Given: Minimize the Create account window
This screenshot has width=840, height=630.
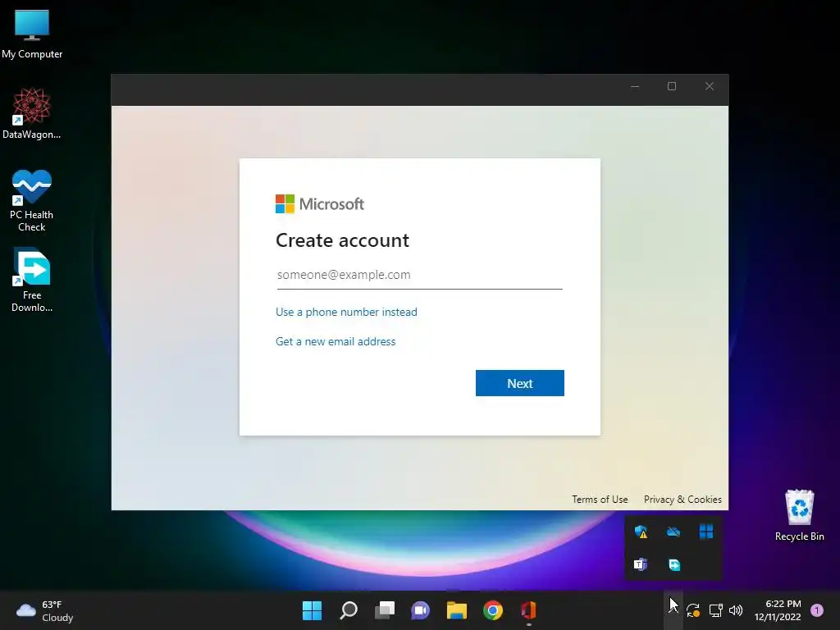Looking at the screenshot, I should [635, 86].
